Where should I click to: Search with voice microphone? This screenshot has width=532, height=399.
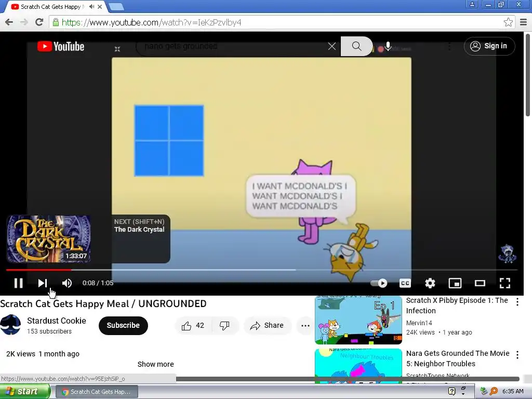(388, 46)
